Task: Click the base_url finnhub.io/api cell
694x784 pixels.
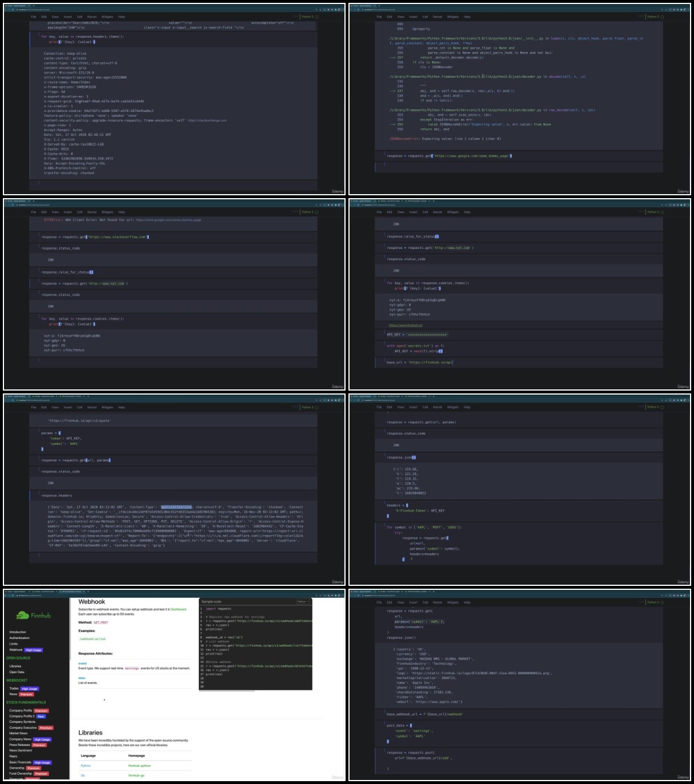Action: [519, 362]
